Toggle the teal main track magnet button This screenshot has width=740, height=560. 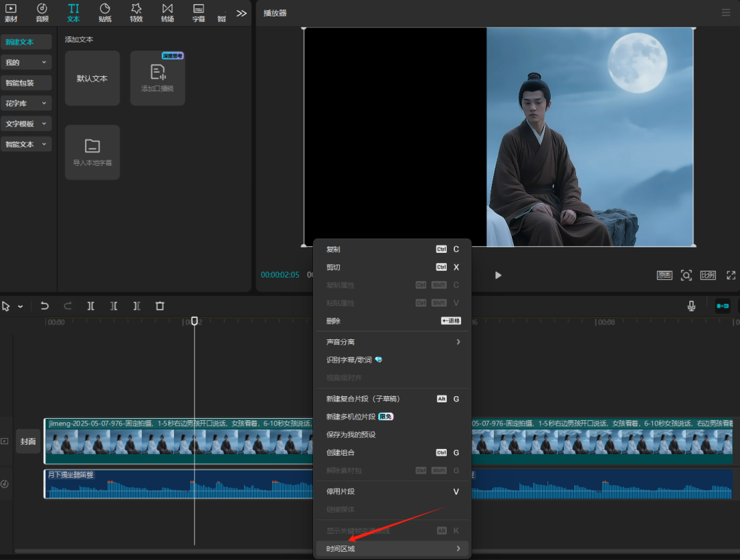[x=722, y=306]
